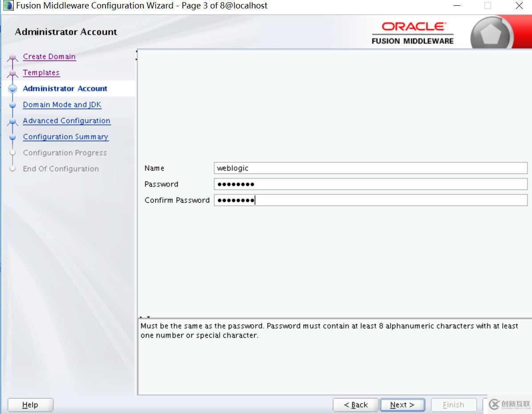Jump to Advanced Configuration step
The image size is (532, 414).
point(66,121)
